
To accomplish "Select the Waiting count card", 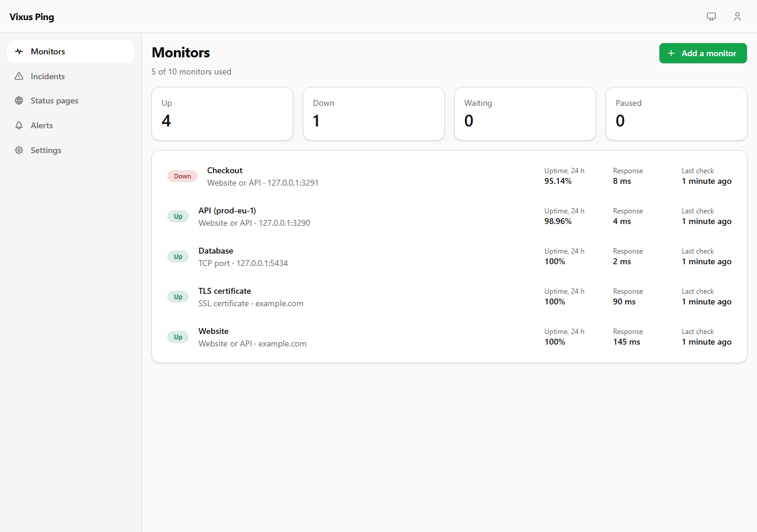I will point(525,114).
